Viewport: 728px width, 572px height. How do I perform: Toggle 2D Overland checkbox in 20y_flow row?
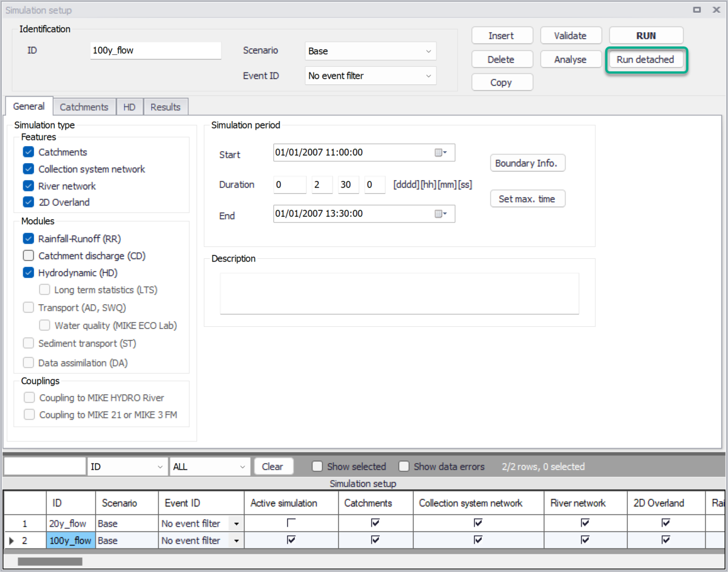666,523
